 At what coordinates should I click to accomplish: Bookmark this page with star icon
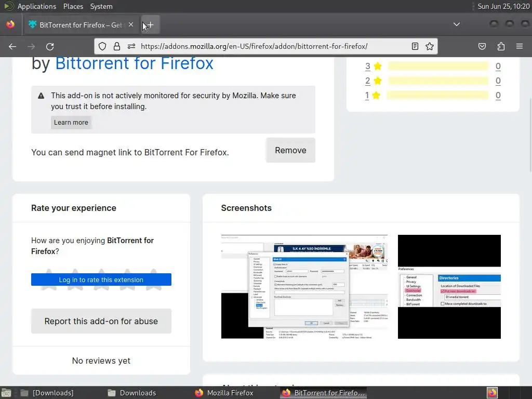click(430, 46)
